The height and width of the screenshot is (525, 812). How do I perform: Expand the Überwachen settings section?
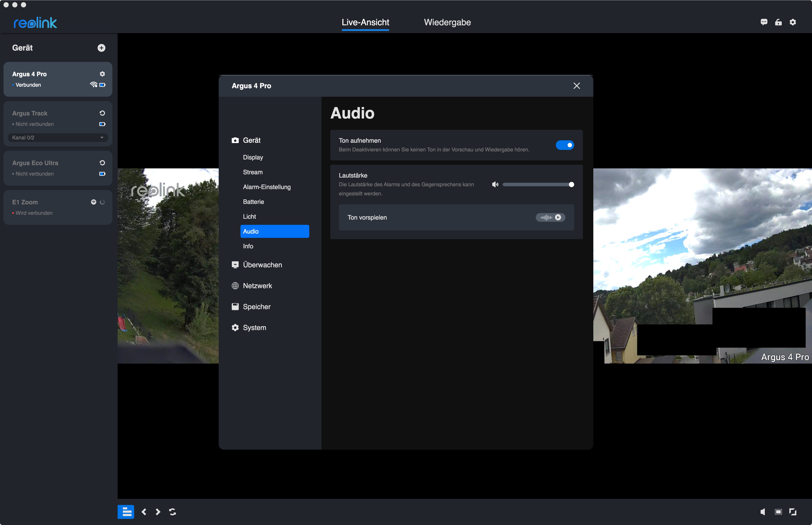tap(262, 265)
